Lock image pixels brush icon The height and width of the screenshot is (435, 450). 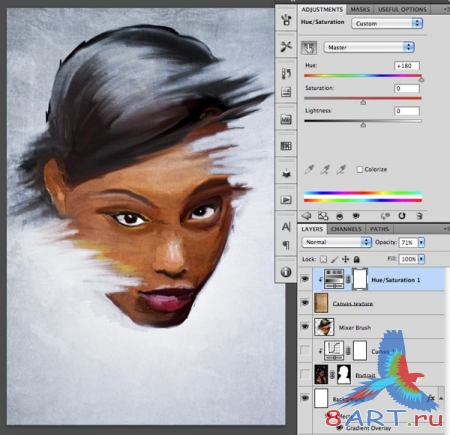point(335,259)
